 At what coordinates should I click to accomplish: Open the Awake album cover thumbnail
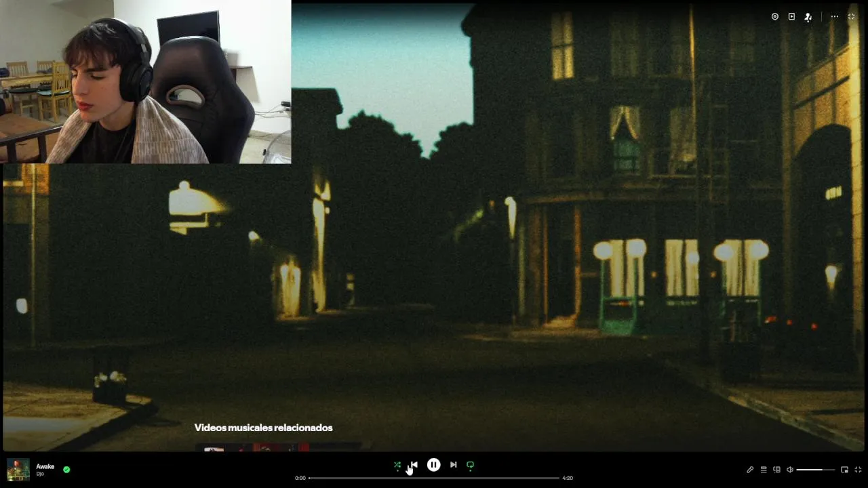click(x=18, y=470)
